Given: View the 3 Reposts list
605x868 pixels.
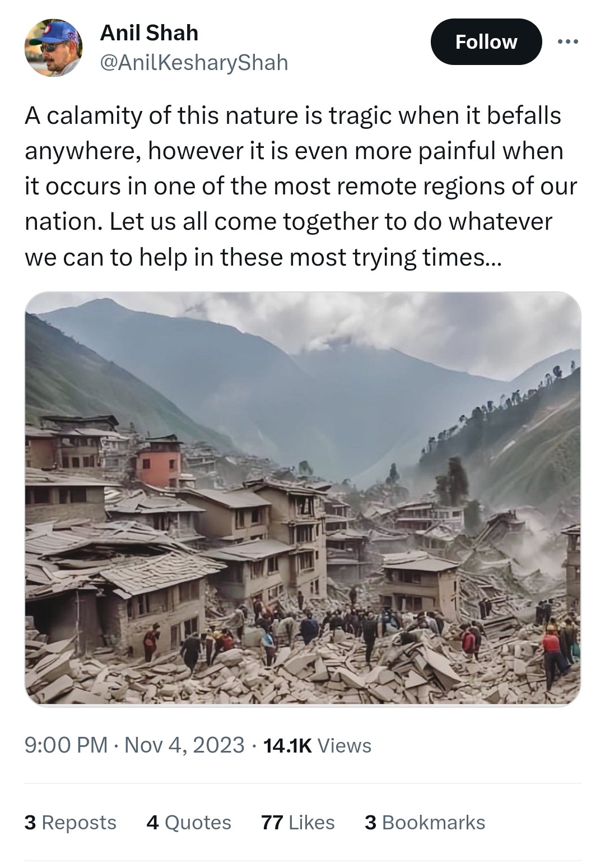Looking at the screenshot, I should coord(71,822).
